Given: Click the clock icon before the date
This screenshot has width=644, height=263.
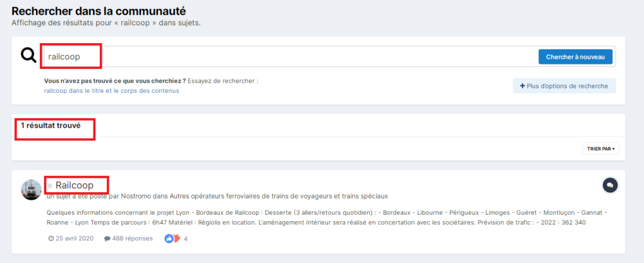Looking at the screenshot, I should (x=51, y=239).
